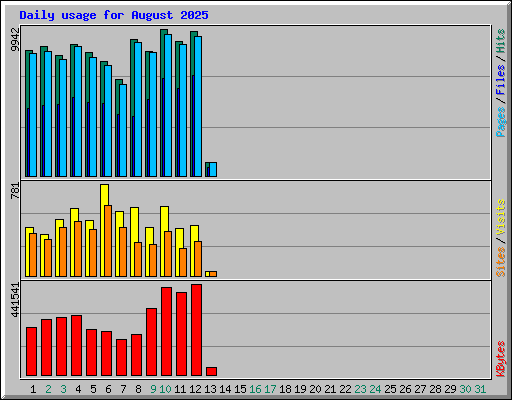Click day 29 on the x-axis
The width and height of the screenshot is (512, 400).
click(x=450, y=389)
